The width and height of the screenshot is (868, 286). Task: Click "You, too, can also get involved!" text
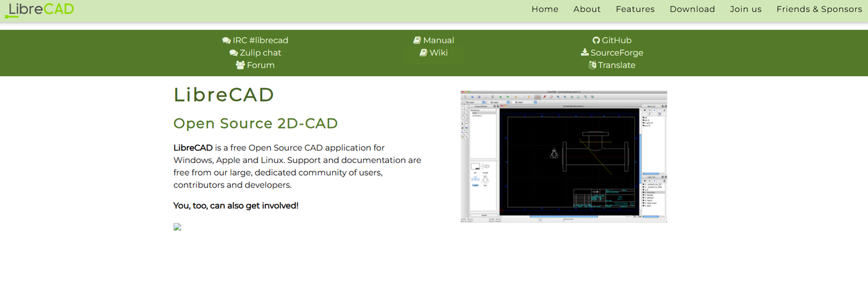[x=236, y=206]
